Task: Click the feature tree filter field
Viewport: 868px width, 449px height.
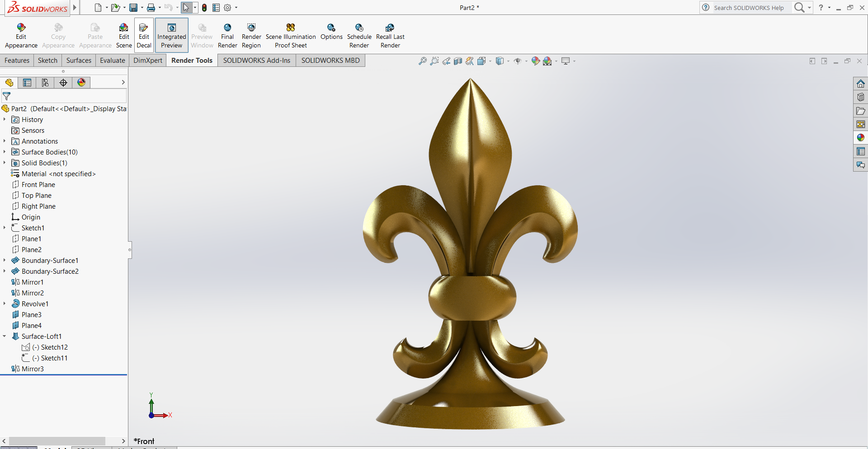Action: [64, 96]
